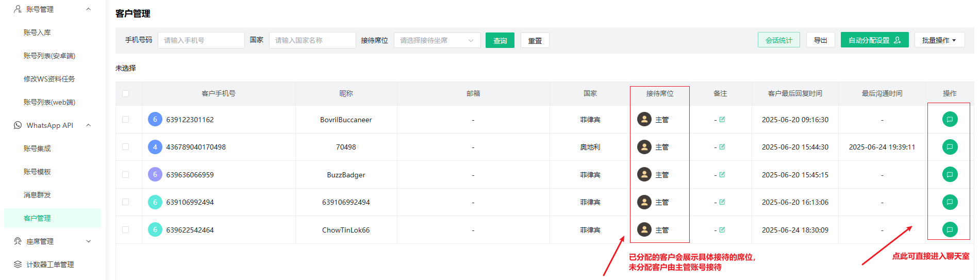This screenshot has width=980, height=280.
Task: Open 账号入库 menu item
Action: pos(37,32)
